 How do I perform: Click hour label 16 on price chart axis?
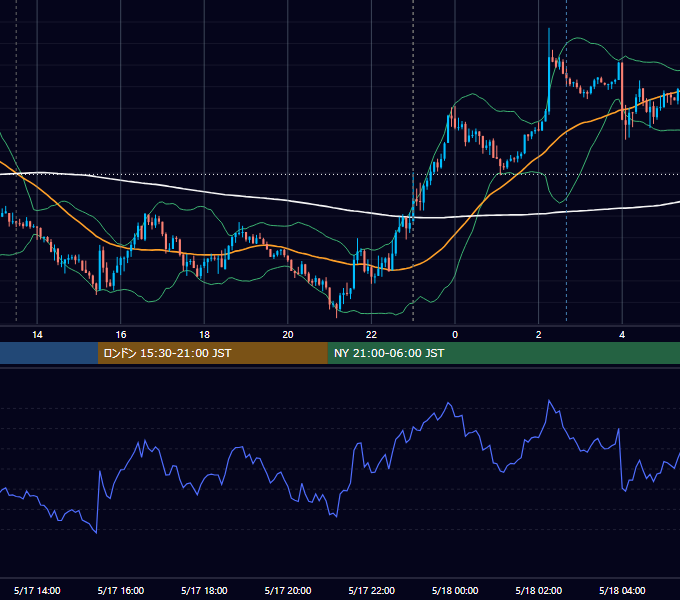121,335
